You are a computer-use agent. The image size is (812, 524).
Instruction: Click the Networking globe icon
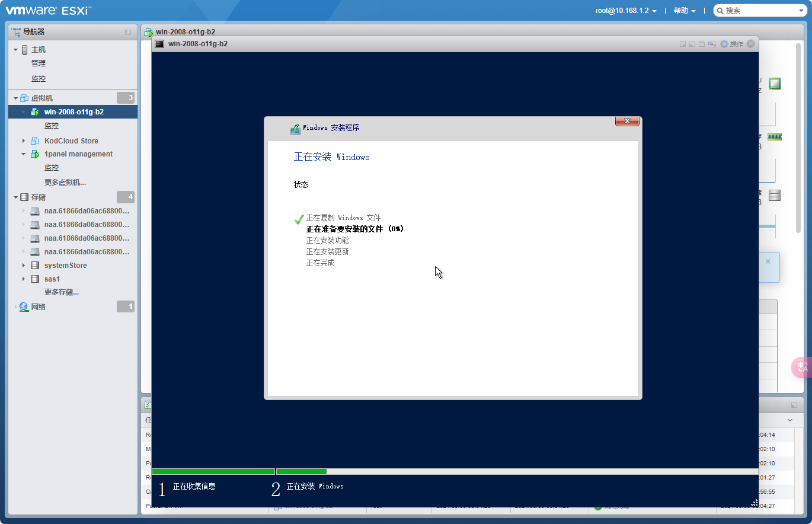click(x=24, y=307)
